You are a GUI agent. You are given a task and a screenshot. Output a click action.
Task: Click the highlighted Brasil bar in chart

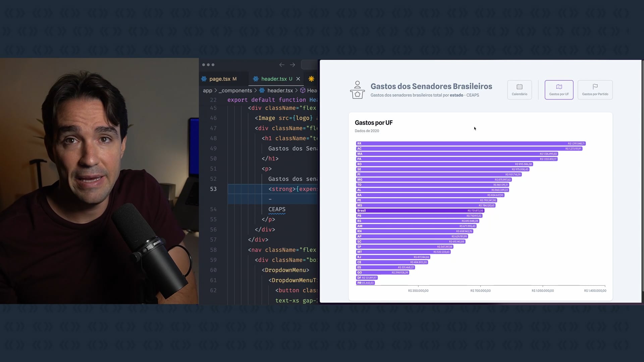pos(419,210)
